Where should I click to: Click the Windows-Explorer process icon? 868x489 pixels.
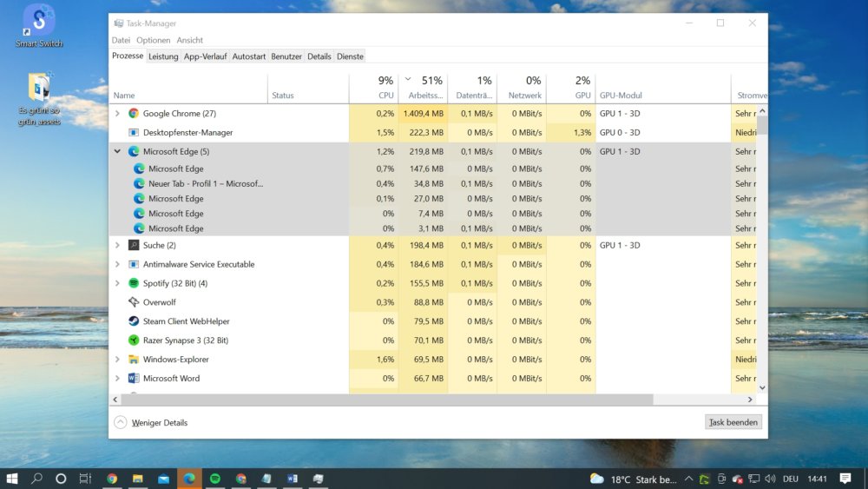pos(134,359)
